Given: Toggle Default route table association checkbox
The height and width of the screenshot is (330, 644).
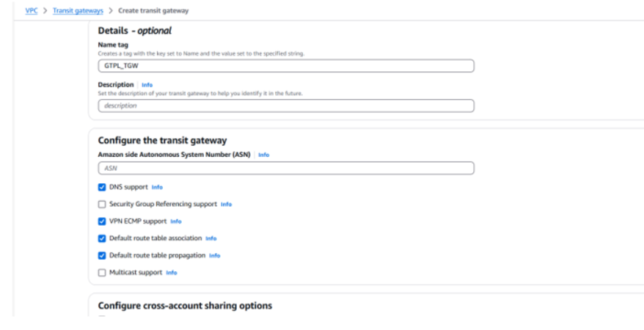Looking at the screenshot, I should click(x=102, y=238).
